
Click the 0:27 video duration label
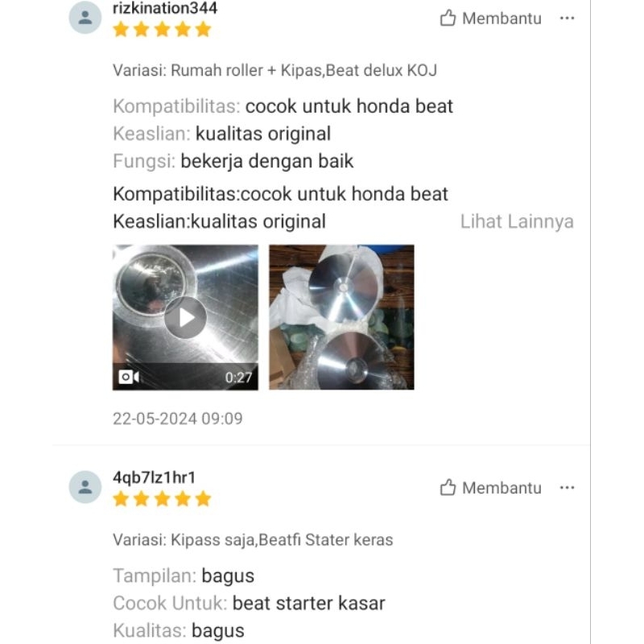(238, 377)
